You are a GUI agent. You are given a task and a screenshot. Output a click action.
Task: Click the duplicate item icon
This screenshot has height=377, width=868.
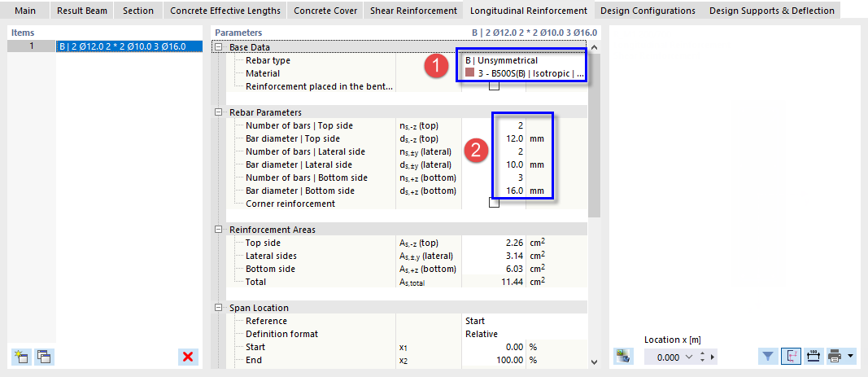point(44,357)
